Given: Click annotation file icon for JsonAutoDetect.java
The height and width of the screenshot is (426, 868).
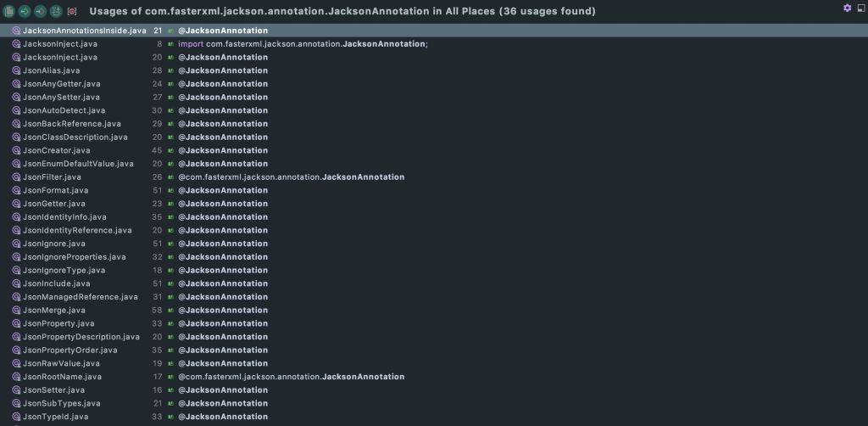Looking at the screenshot, I should (x=16, y=110).
